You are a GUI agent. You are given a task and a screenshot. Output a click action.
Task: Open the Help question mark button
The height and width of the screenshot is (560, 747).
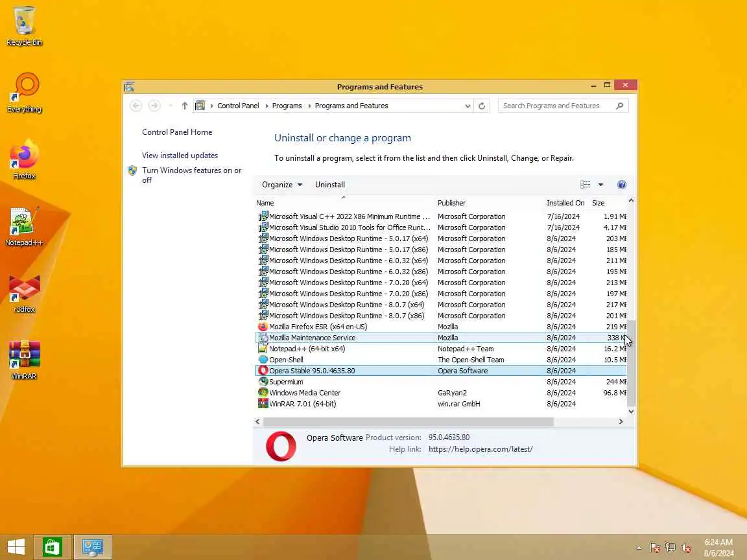tap(622, 185)
